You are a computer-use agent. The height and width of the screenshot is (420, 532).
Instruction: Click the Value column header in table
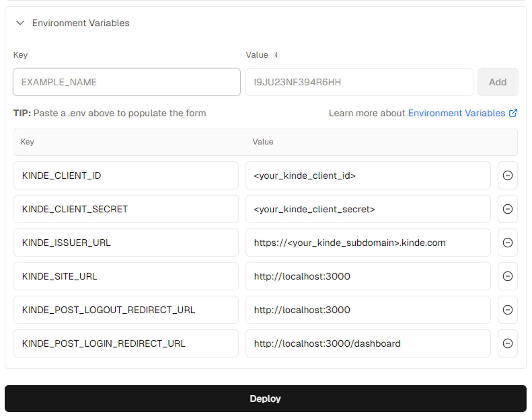pyautogui.click(x=263, y=142)
